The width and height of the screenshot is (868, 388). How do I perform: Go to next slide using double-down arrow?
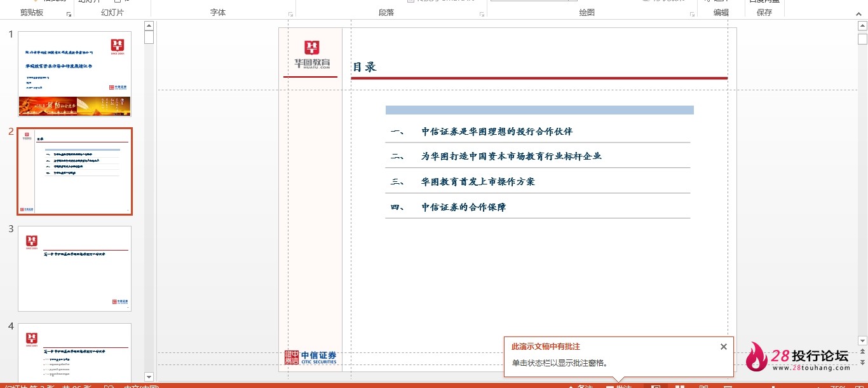(862, 363)
